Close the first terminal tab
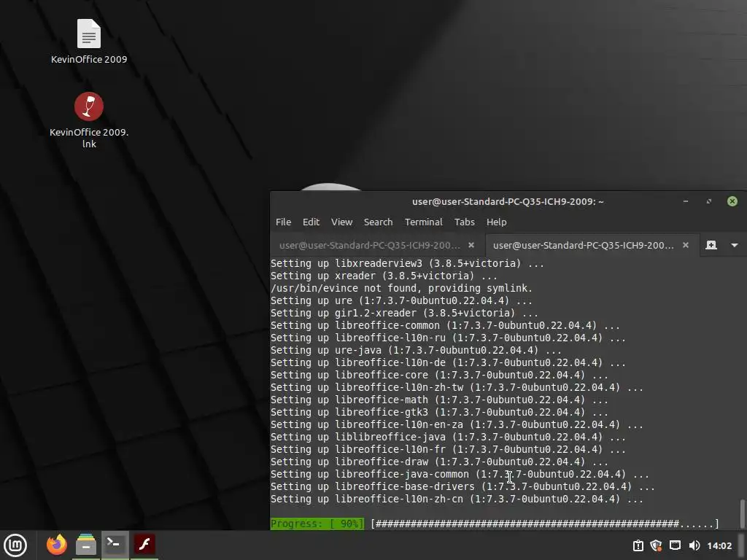747x560 pixels. coord(471,245)
